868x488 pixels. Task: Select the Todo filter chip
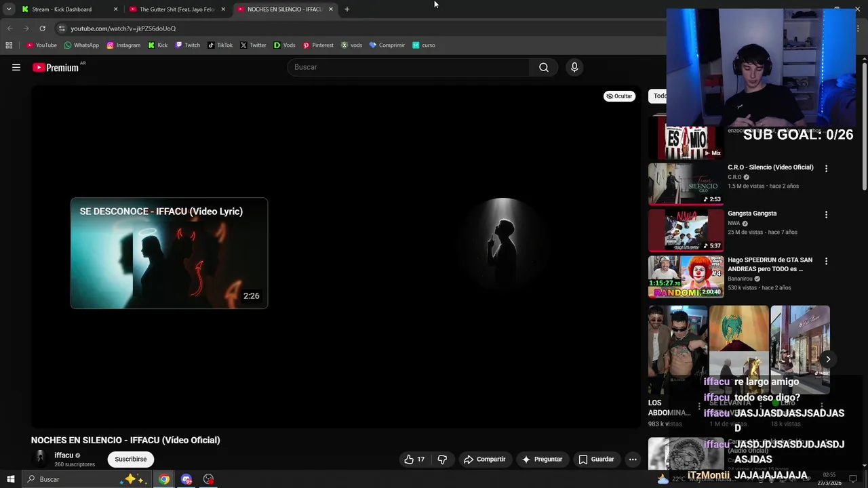click(658, 96)
